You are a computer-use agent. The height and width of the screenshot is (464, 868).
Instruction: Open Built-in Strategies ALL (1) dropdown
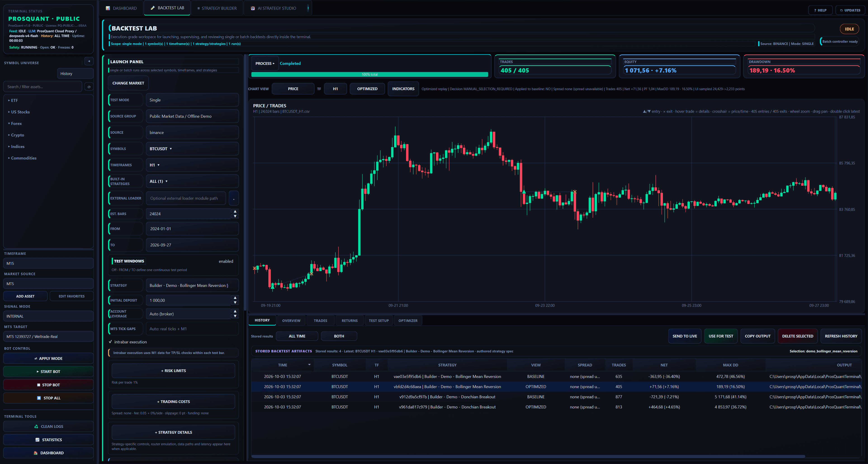pyautogui.click(x=192, y=181)
